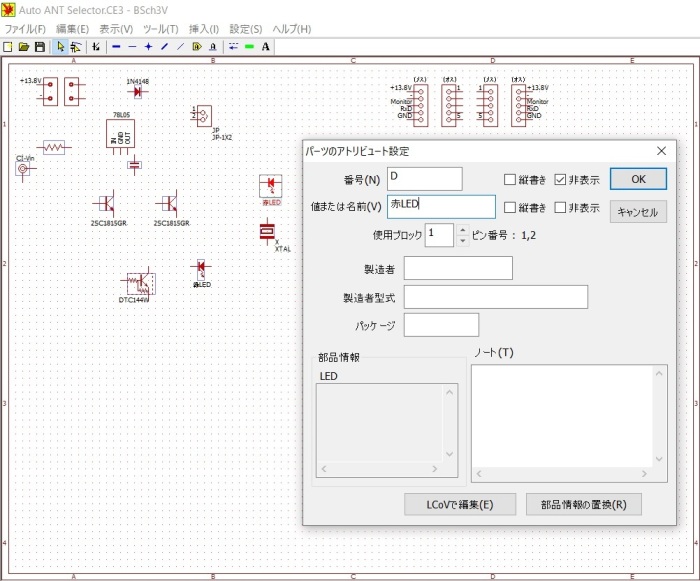Enable 縦書き checkbox for 番号 row
Viewport: 700px width, 581px height.
(x=510, y=180)
